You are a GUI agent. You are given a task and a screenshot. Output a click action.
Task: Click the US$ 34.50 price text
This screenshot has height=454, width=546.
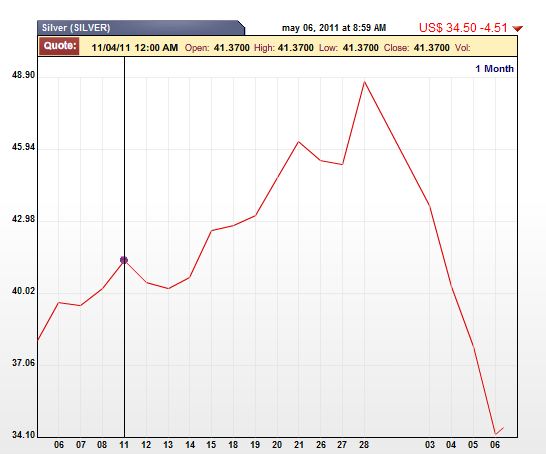click(448, 28)
